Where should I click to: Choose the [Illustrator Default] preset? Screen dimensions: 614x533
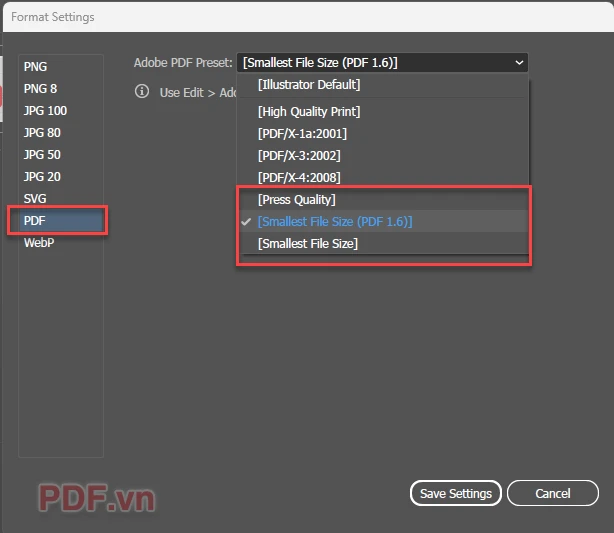coord(383,85)
